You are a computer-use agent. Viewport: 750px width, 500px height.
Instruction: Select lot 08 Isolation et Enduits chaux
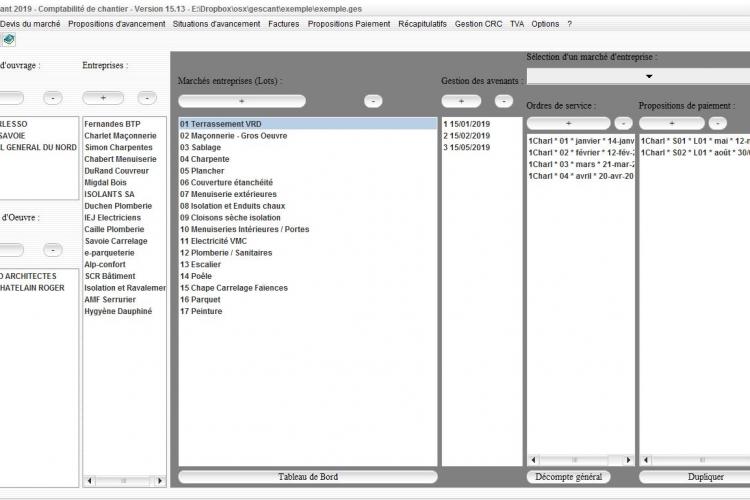coord(308,206)
